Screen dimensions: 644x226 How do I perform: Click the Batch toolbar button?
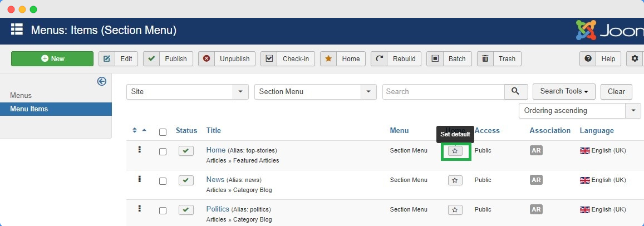pos(449,59)
